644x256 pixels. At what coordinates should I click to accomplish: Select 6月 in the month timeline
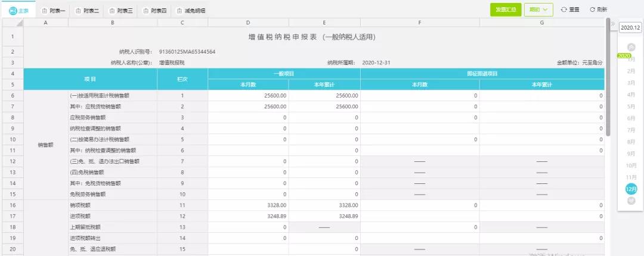click(631, 118)
